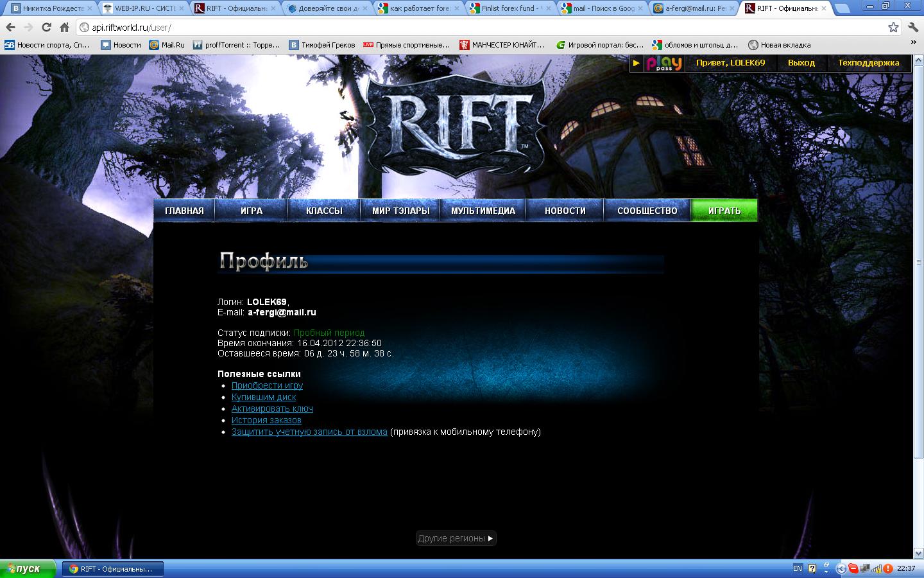The image size is (924, 578).
Task: Open a new browser tab
Action: click(x=843, y=8)
